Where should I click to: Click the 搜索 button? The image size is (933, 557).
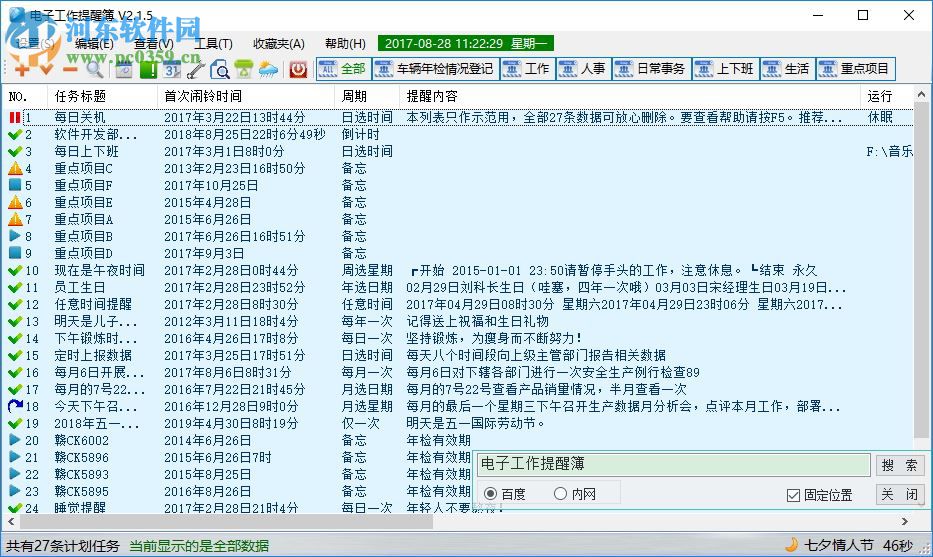click(x=899, y=465)
